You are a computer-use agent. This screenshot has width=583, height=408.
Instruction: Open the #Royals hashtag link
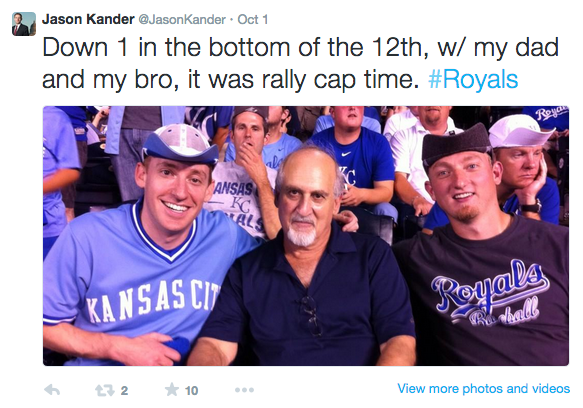[473, 80]
